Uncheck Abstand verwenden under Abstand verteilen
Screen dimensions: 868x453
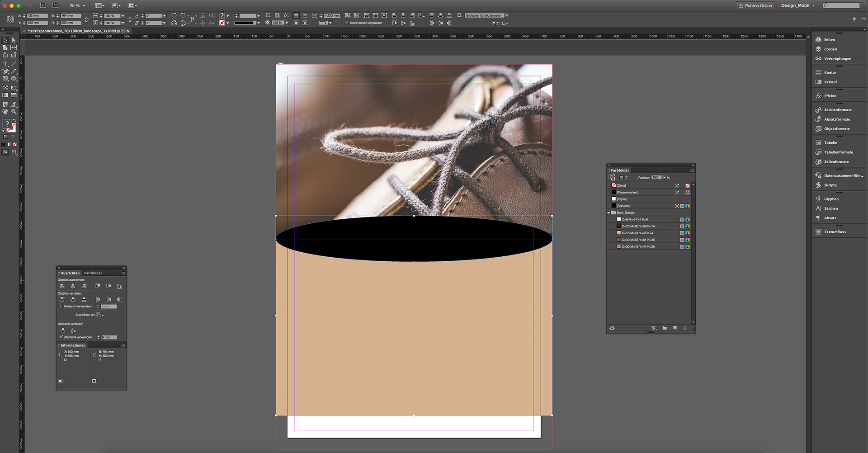click(x=61, y=337)
